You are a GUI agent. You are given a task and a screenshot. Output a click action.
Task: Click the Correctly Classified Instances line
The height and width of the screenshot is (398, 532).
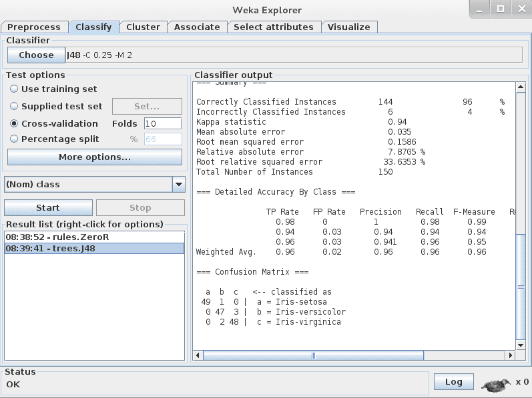point(350,101)
